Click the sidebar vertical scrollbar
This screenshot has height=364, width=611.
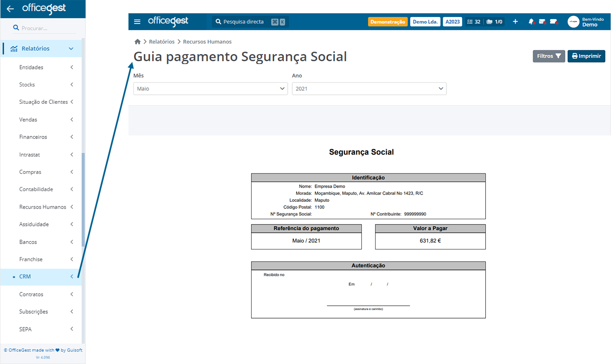tap(83, 200)
